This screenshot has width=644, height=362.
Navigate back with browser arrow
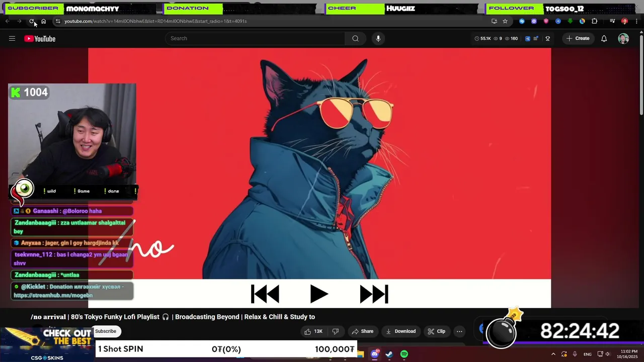tap(8, 21)
